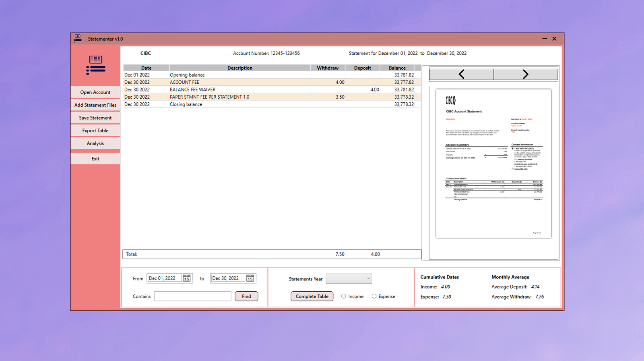
Task: Click Export Table in sidebar
Action: 95,131
